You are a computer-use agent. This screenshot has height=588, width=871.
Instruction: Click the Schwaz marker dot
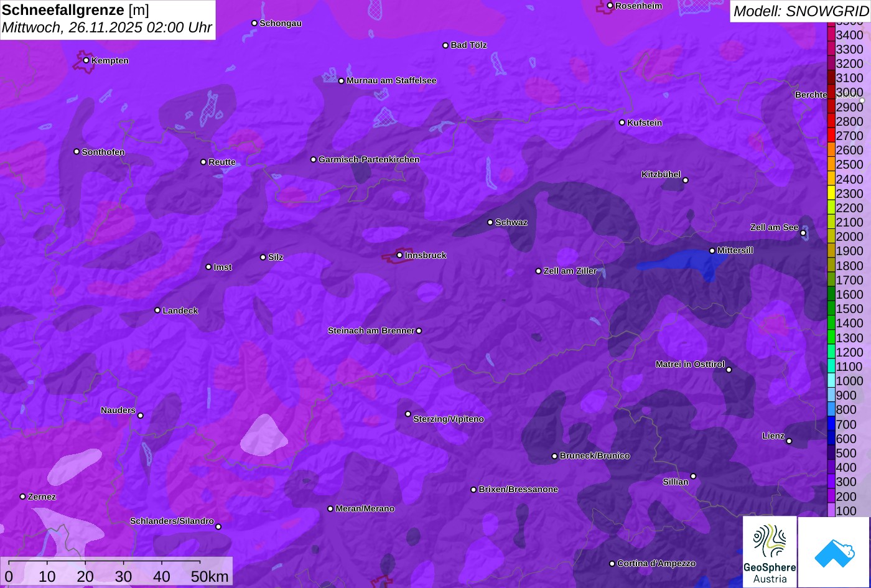click(x=490, y=222)
